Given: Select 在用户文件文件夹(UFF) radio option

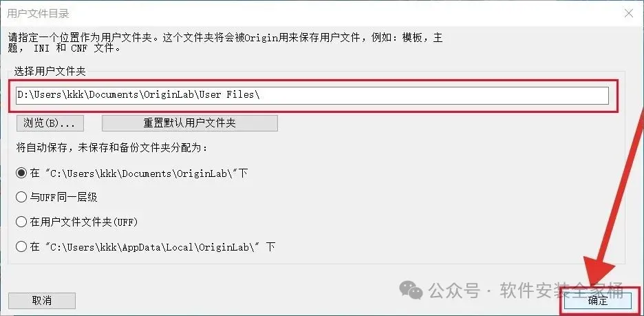Looking at the screenshot, I should click(x=21, y=222).
